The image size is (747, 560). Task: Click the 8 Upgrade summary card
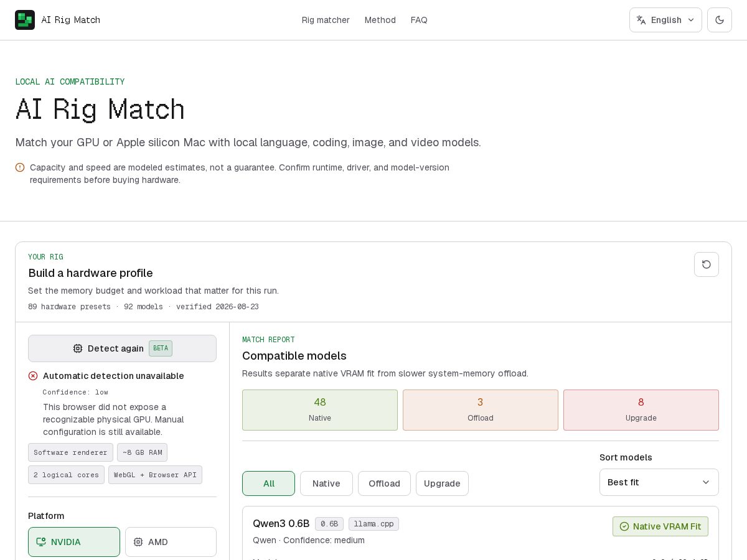[x=641, y=410]
